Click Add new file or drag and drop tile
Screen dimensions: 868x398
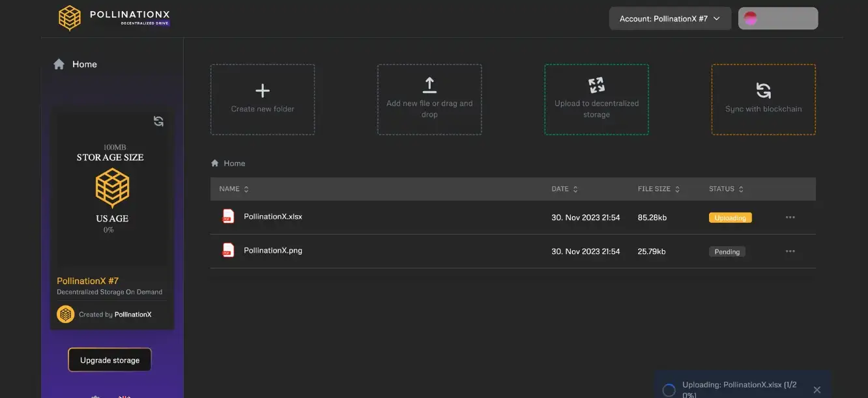coord(429,100)
